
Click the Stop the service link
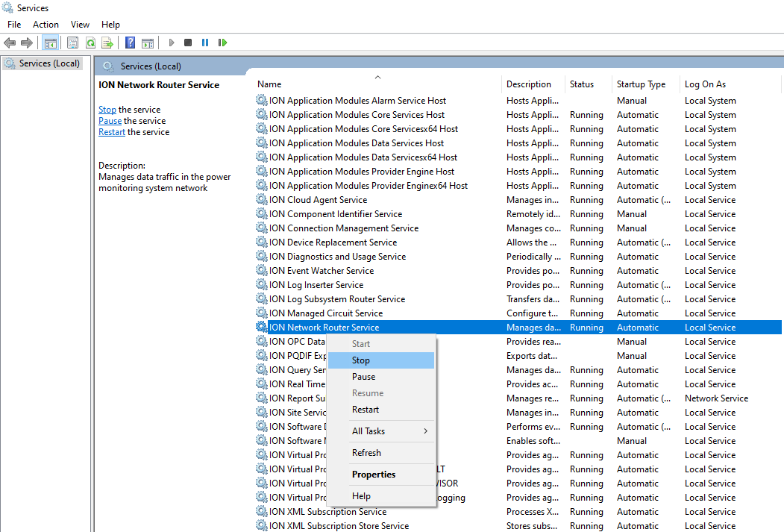[x=107, y=110]
